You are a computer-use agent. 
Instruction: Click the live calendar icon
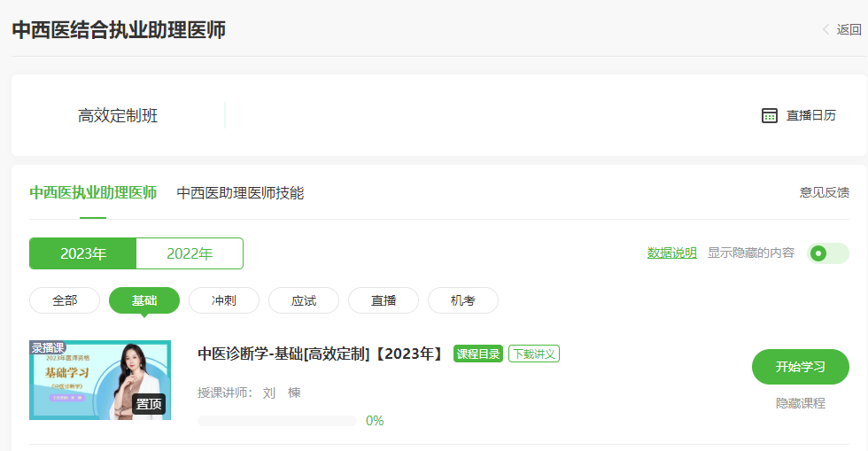coord(770,115)
